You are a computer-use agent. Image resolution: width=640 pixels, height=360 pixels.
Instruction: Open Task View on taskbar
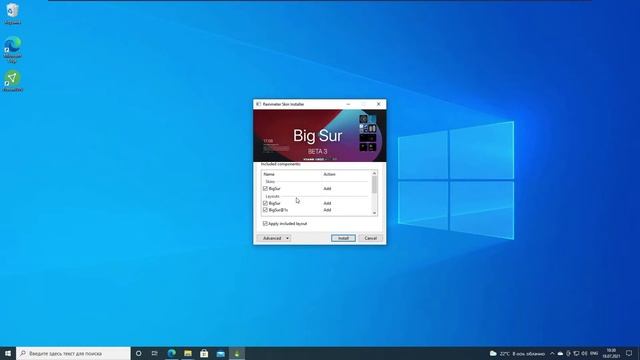point(155,353)
